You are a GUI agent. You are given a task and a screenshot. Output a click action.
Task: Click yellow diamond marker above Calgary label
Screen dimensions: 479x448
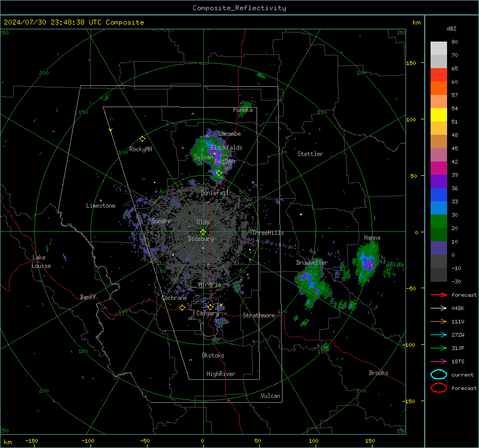(x=210, y=307)
